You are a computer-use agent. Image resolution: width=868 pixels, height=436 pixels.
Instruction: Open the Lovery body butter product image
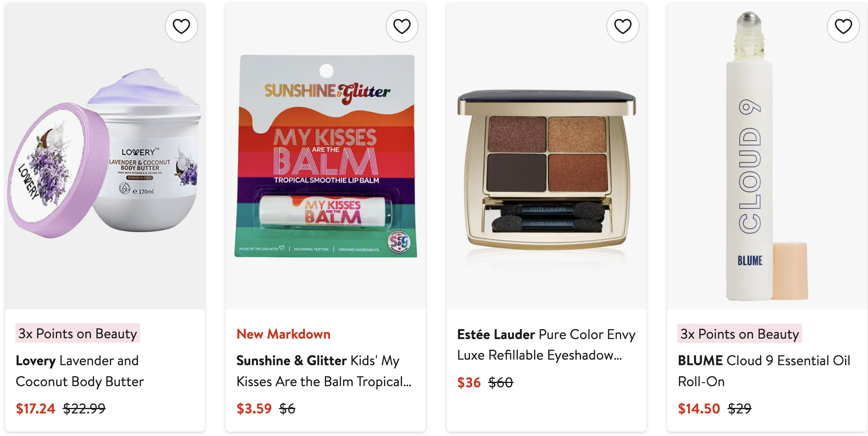coord(105,158)
